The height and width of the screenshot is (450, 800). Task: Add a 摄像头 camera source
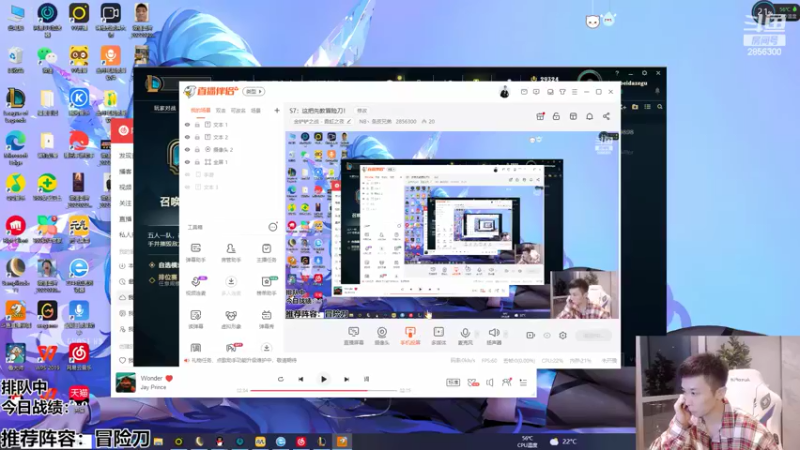click(382, 336)
